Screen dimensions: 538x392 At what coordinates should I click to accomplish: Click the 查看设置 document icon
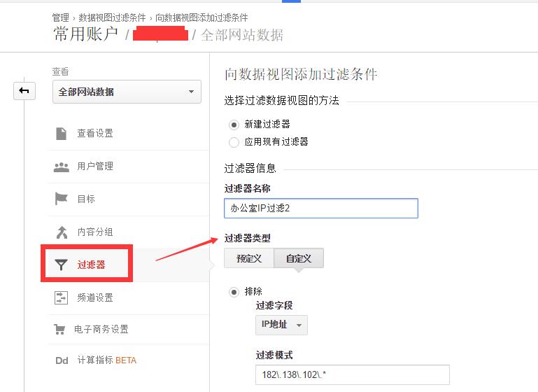61,133
